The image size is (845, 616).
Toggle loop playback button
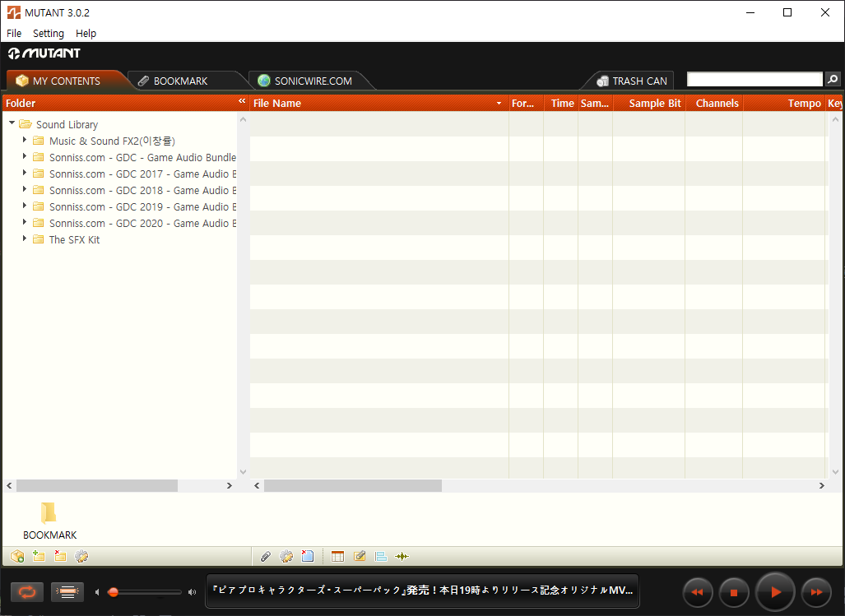click(27, 592)
